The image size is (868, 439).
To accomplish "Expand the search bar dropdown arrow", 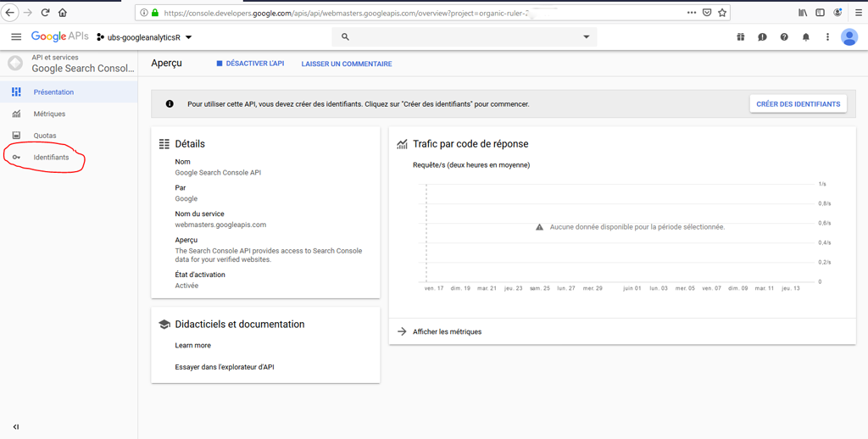I will click(587, 37).
